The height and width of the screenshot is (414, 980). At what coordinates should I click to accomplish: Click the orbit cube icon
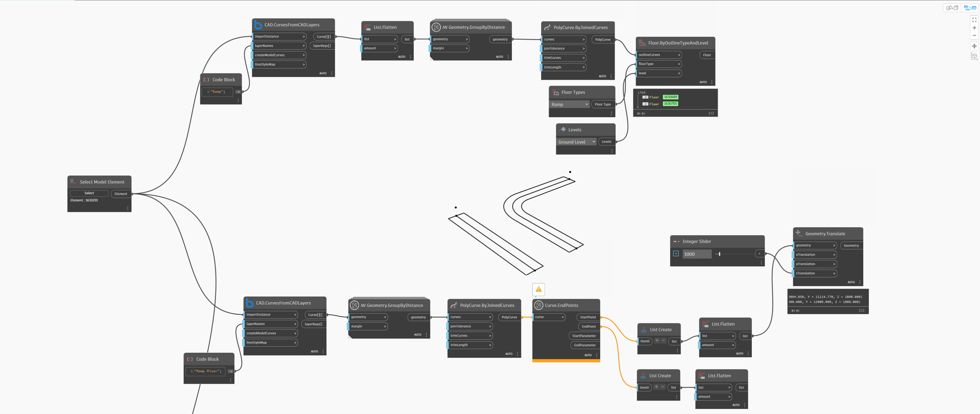(974, 56)
